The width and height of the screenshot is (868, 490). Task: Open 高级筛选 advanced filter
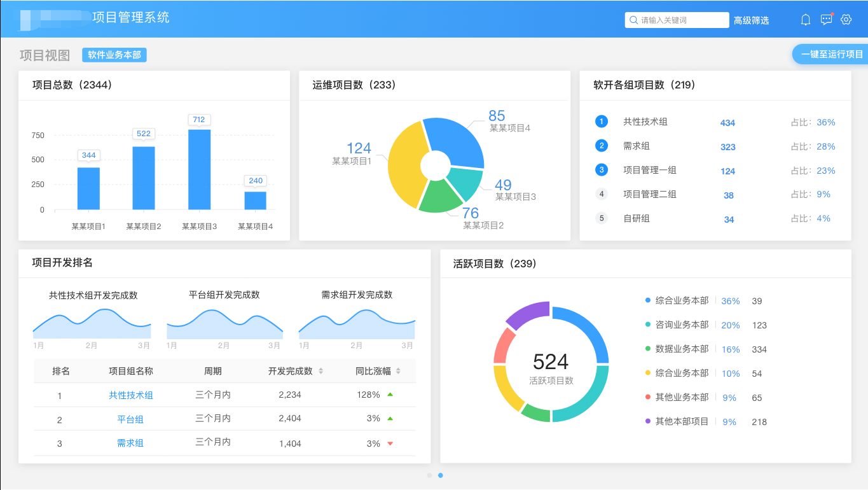coord(751,20)
